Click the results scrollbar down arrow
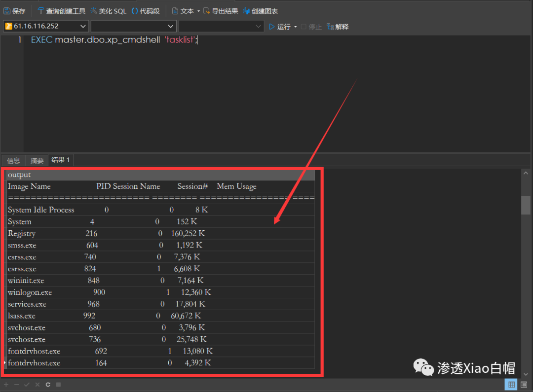Image resolution: width=533 pixels, height=392 pixels. 526,374
